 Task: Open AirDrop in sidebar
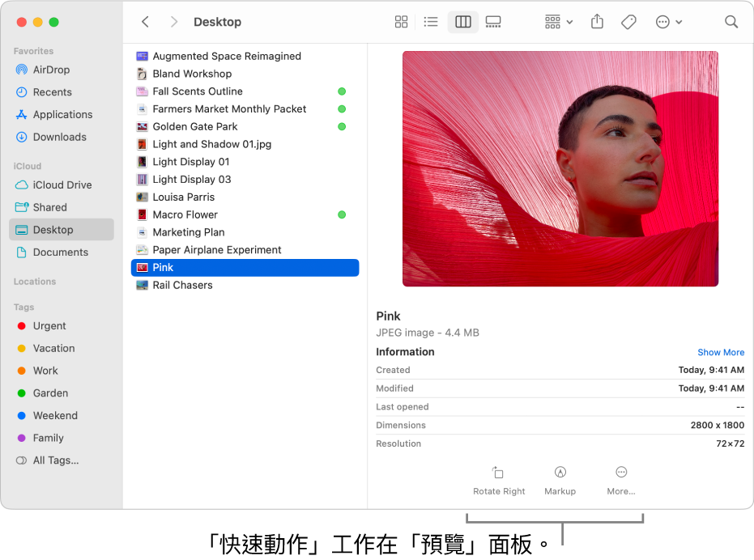click(x=61, y=70)
